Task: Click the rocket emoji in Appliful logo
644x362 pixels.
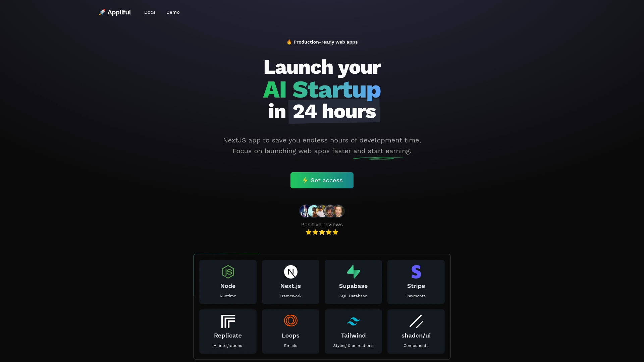Action: [101, 12]
